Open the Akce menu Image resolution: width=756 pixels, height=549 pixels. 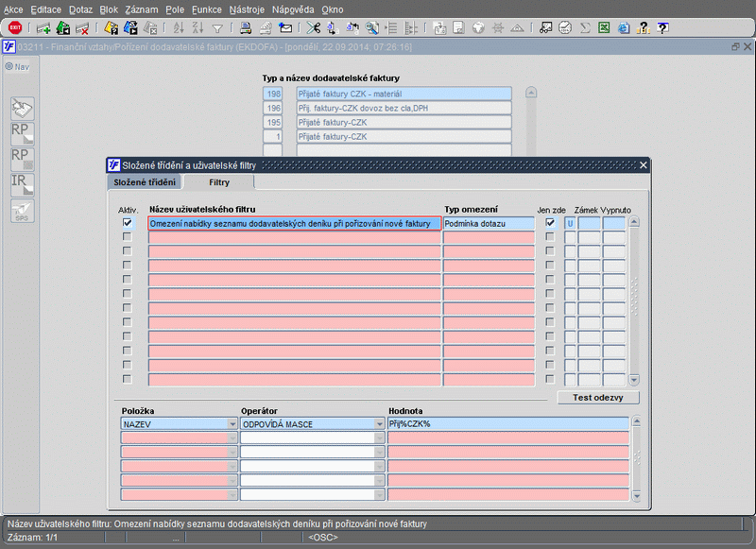click(13, 9)
